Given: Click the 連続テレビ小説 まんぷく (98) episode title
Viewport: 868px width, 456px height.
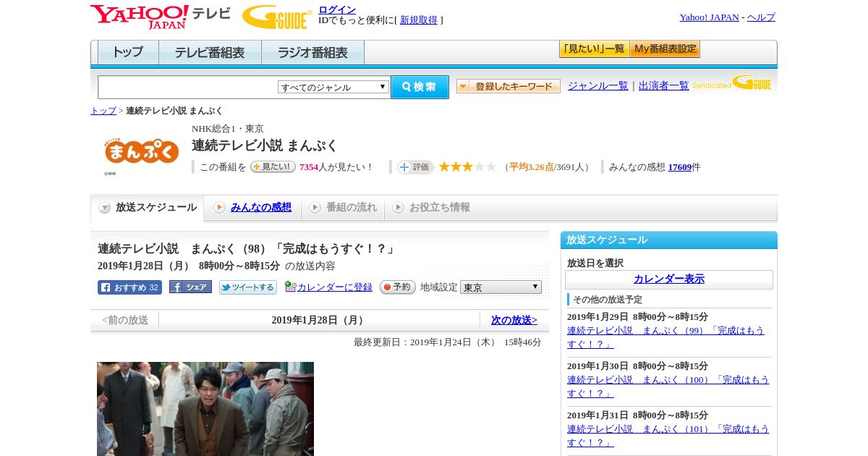Looking at the screenshot, I should coord(247,249).
